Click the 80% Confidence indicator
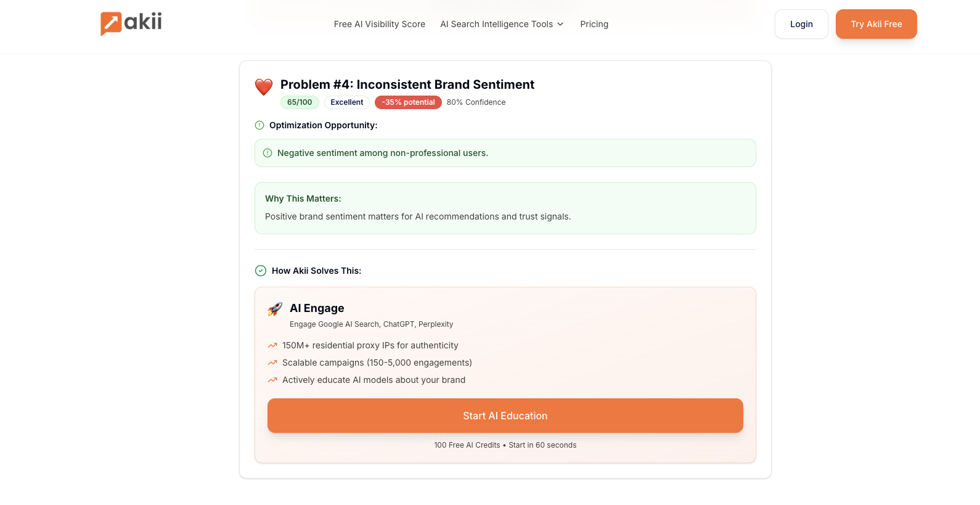 coord(476,102)
